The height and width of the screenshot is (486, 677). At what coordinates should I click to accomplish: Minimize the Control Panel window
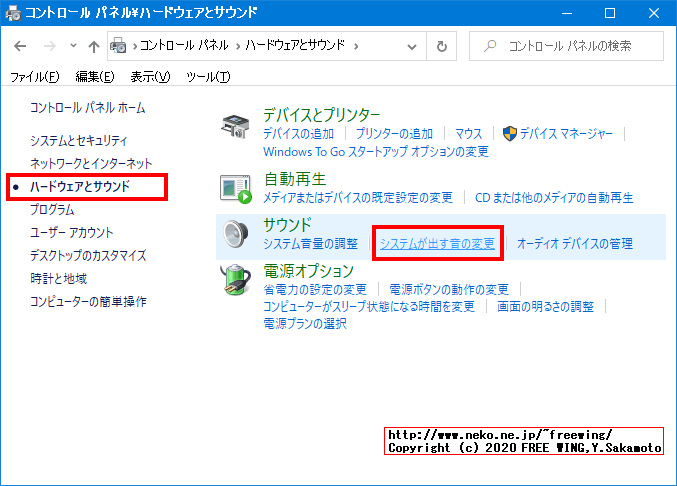pos(567,13)
